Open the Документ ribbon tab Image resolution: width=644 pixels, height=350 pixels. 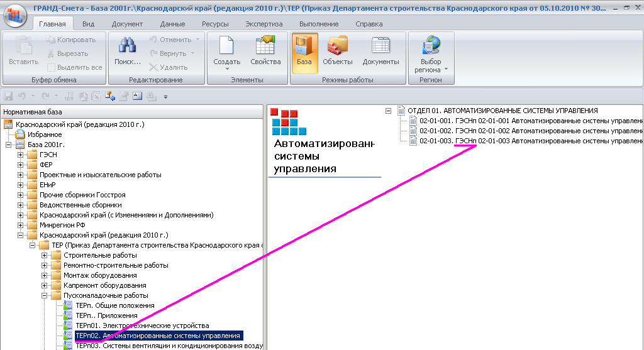(x=127, y=24)
